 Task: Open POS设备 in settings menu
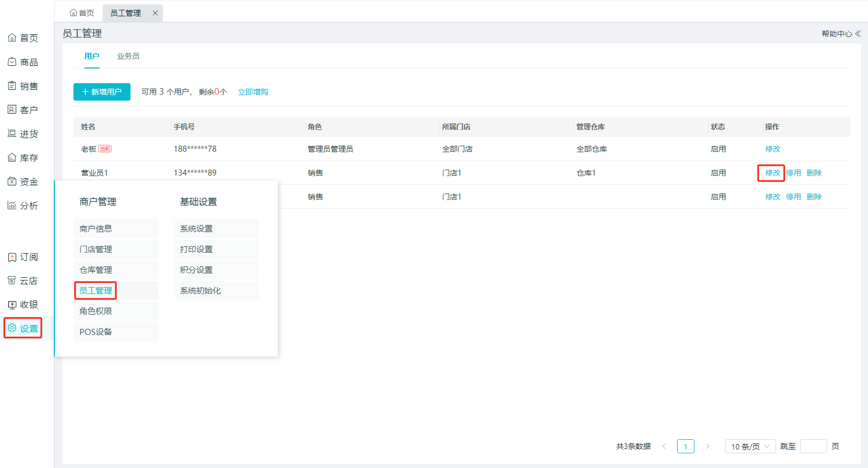116,332
